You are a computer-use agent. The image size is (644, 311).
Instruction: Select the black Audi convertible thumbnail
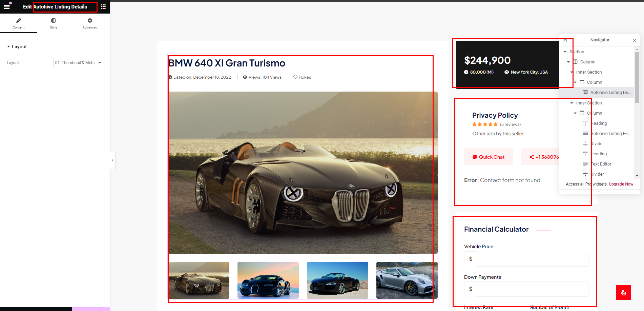pos(337,280)
